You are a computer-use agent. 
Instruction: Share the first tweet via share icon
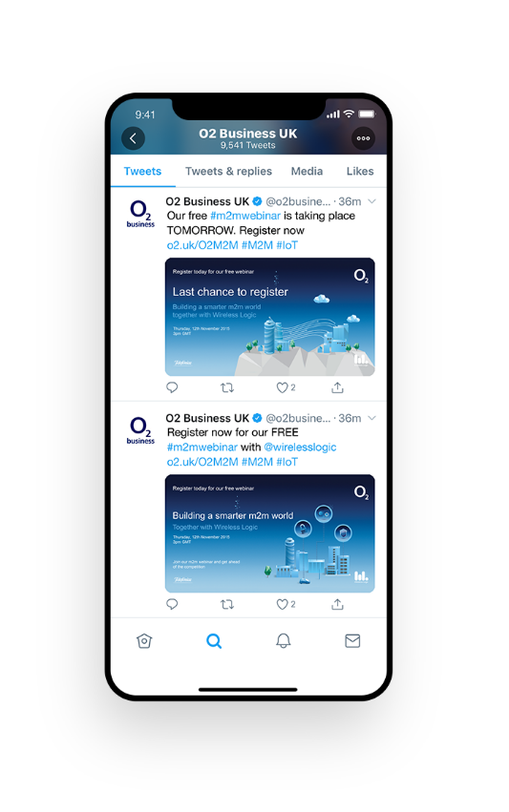[x=337, y=387]
